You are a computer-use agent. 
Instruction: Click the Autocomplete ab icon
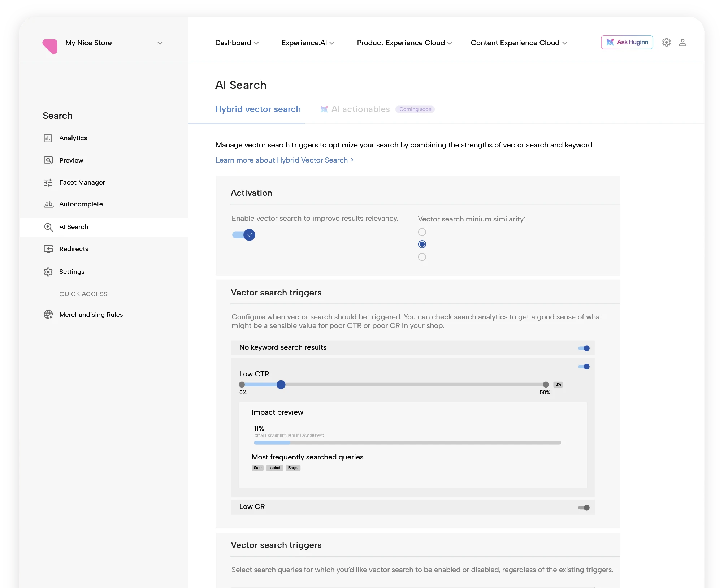coord(48,204)
